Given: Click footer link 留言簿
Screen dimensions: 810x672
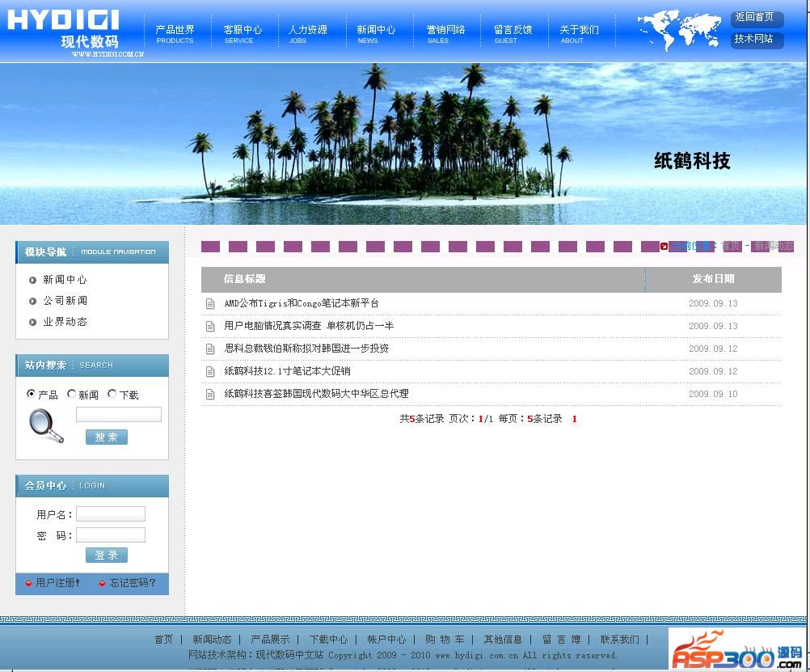Looking at the screenshot, I should point(562,640).
